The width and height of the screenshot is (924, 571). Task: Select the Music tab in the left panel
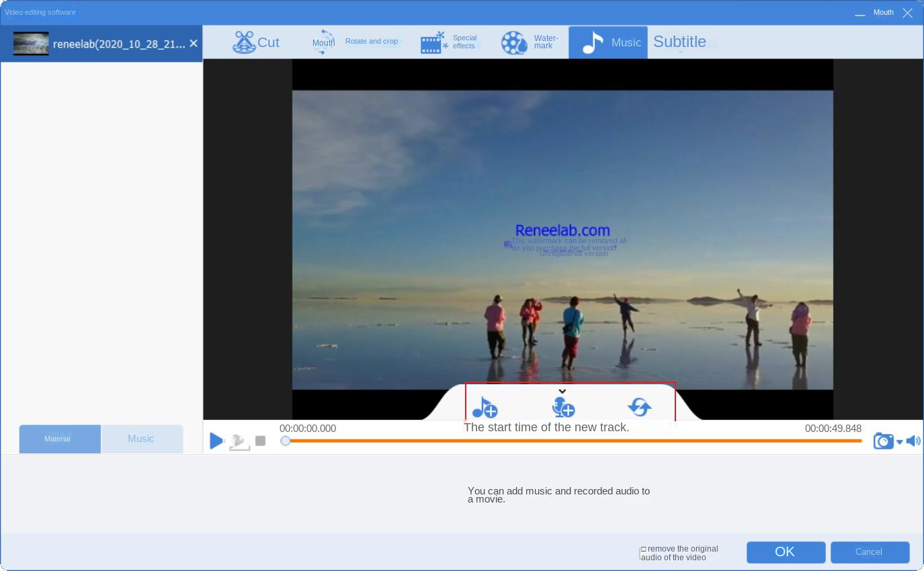point(141,439)
